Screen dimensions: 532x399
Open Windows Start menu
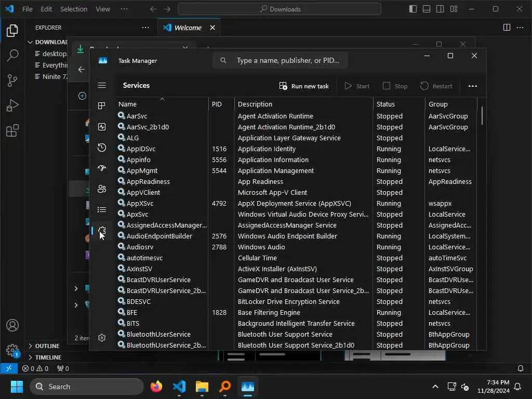point(17,387)
